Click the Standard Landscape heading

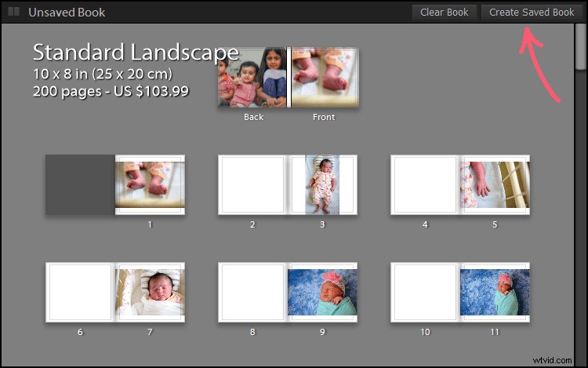[136, 52]
